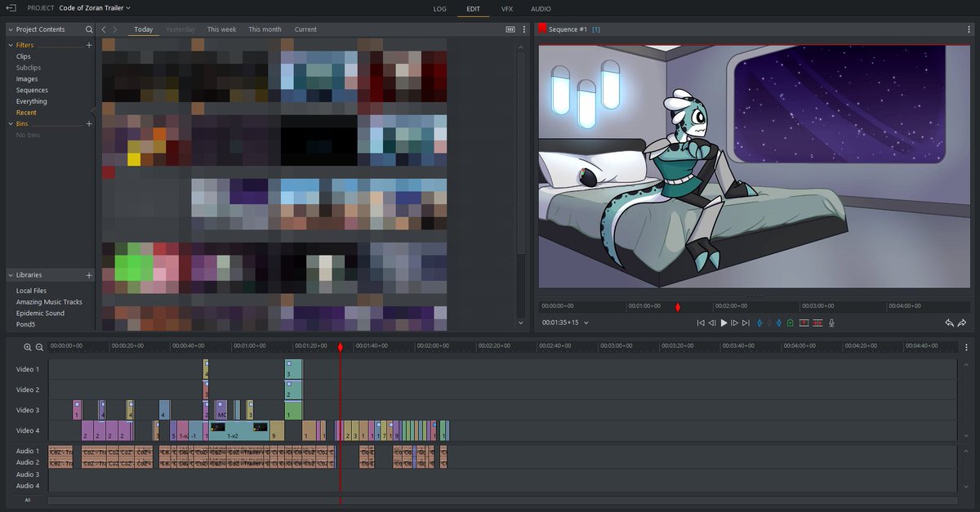Image resolution: width=980 pixels, height=512 pixels.
Task: Select the Audio 1 track label
Action: coord(28,451)
